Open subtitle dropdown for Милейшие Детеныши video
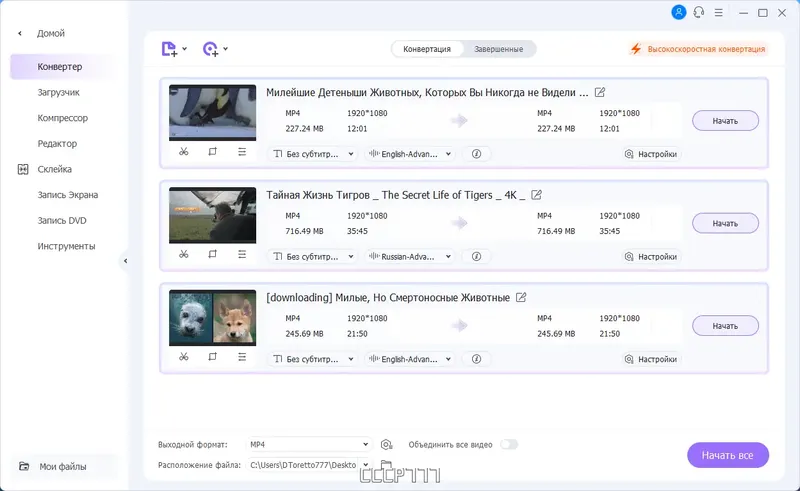 312,154
